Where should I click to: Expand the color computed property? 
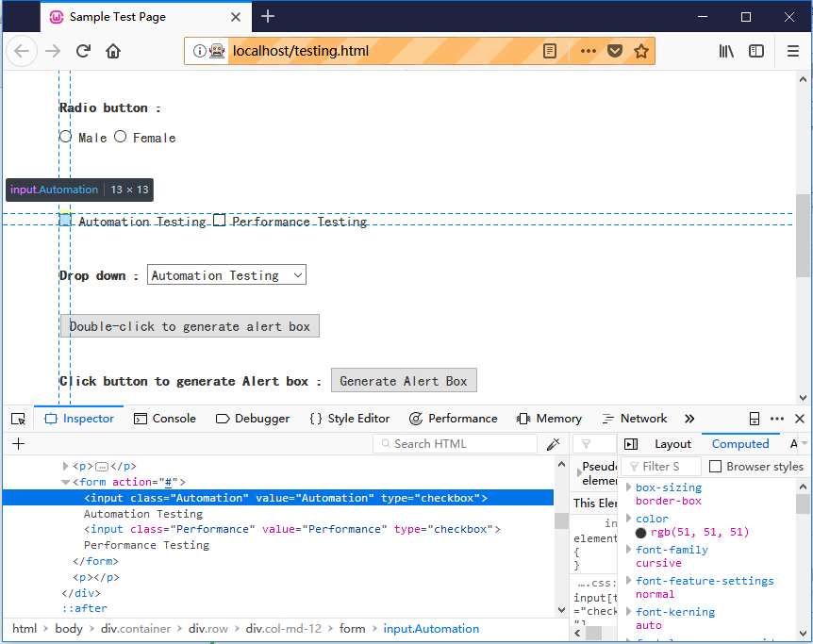[628, 518]
